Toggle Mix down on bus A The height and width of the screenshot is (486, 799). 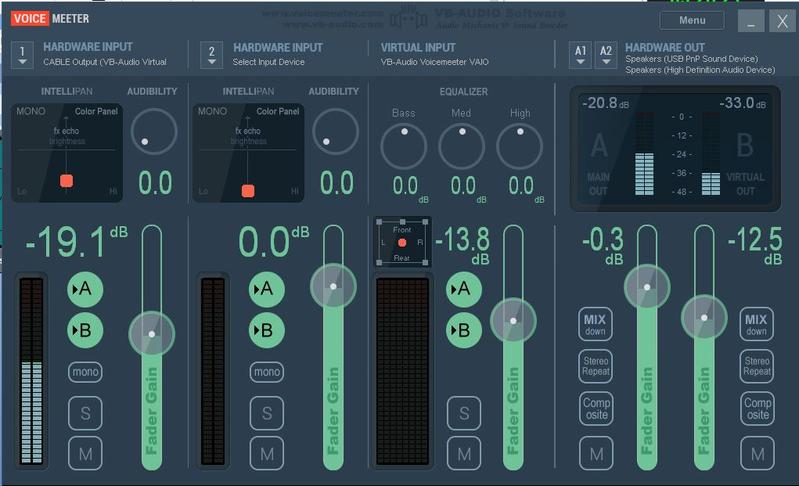coord(595,324)
